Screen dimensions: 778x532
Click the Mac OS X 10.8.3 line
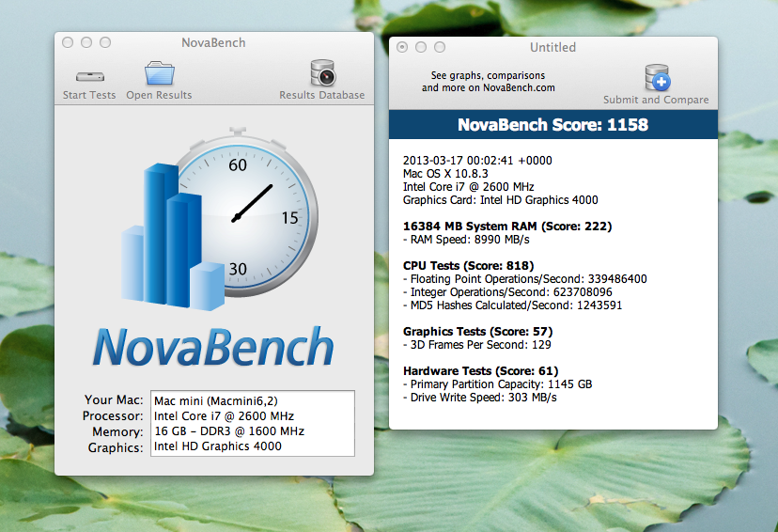445,174
